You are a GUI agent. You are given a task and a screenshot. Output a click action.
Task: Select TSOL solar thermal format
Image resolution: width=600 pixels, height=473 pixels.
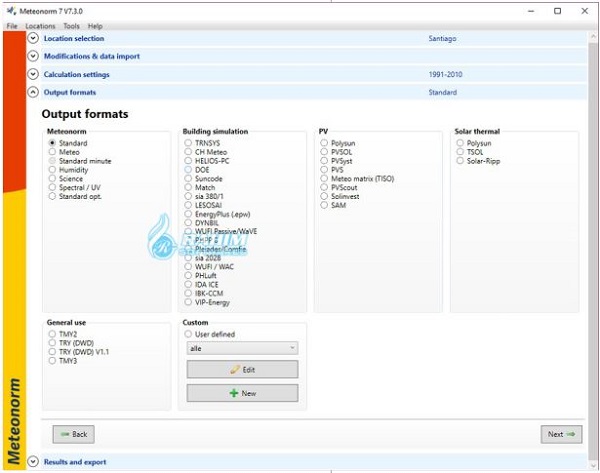point(460,152)
